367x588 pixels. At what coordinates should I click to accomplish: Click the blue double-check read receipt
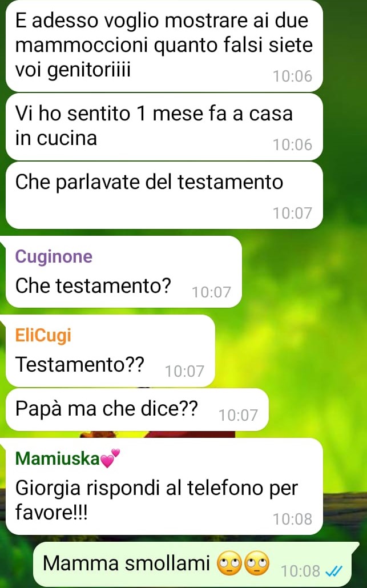coord(334,571)
